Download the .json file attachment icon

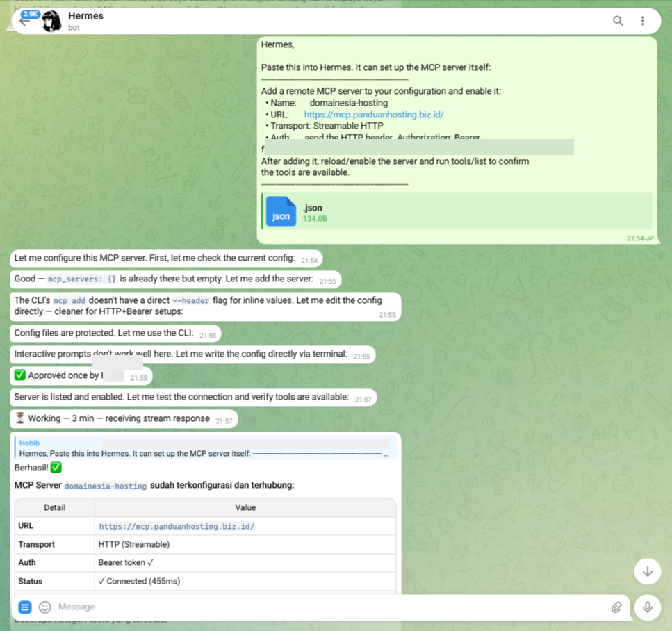281,211
